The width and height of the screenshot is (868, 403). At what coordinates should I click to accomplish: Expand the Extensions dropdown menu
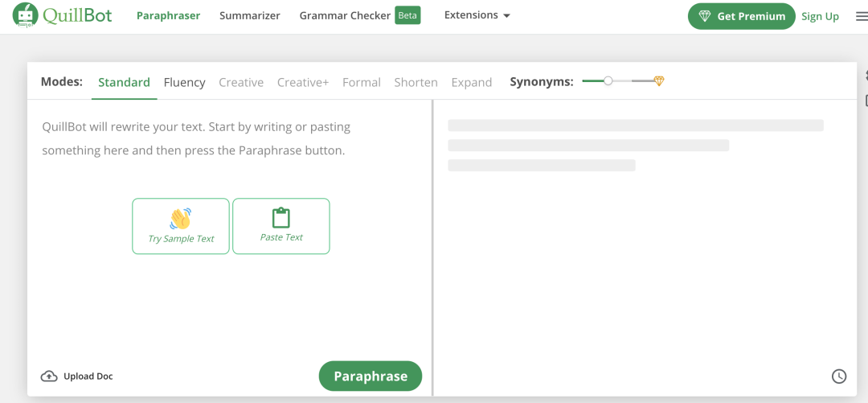click(477, 15)
